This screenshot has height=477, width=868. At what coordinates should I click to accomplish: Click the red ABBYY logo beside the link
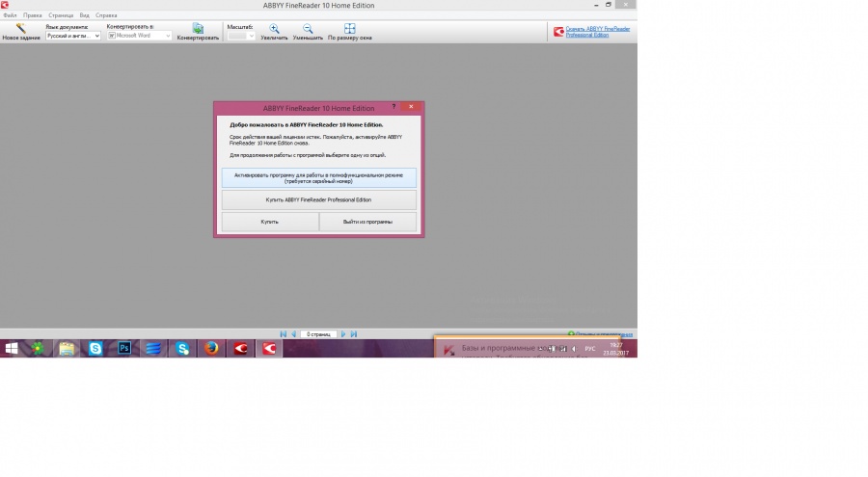(x=558, y=32)
